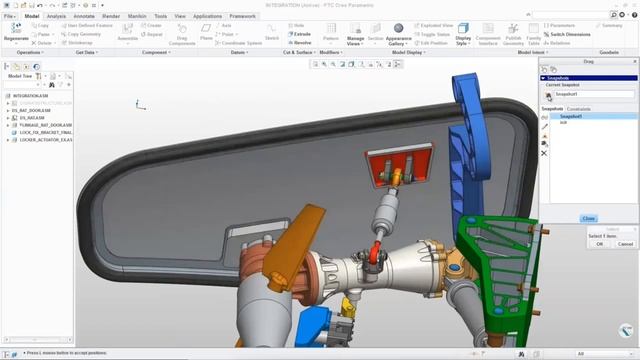Switch to the Annotate tab
This screenshot has height=360, width=640.
pyautogui.click(x=84, y=16)
